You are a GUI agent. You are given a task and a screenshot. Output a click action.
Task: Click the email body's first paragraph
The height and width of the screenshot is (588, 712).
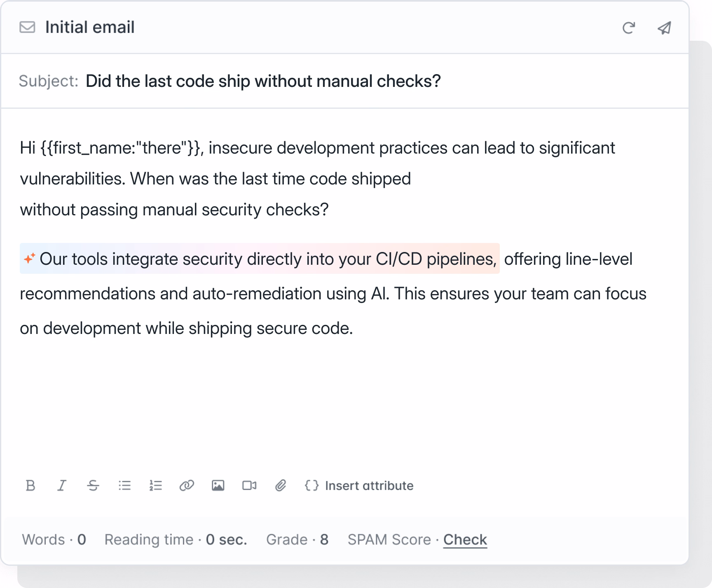click(214, 179)
